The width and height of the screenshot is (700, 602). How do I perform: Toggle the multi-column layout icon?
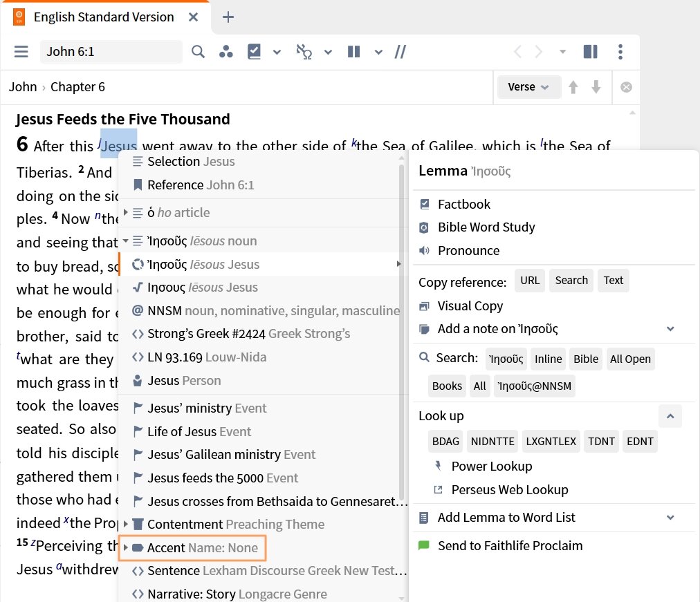tap(353, 52)
